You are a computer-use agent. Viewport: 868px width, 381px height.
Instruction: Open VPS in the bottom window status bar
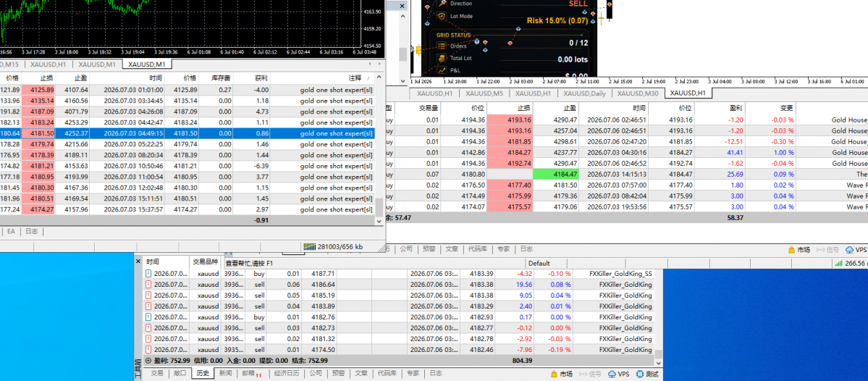(x=620, y=374)
